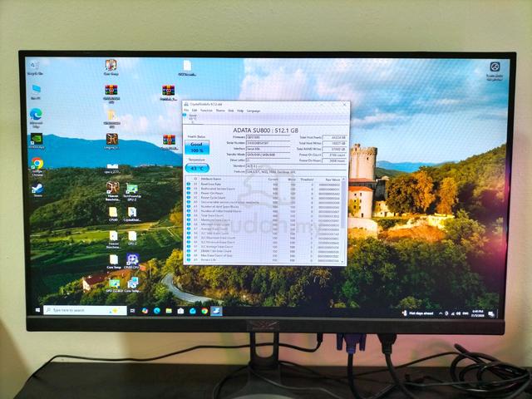Open the Recycle Bin desktop icon
Screen dimensions: 532x399
[35, 68]
